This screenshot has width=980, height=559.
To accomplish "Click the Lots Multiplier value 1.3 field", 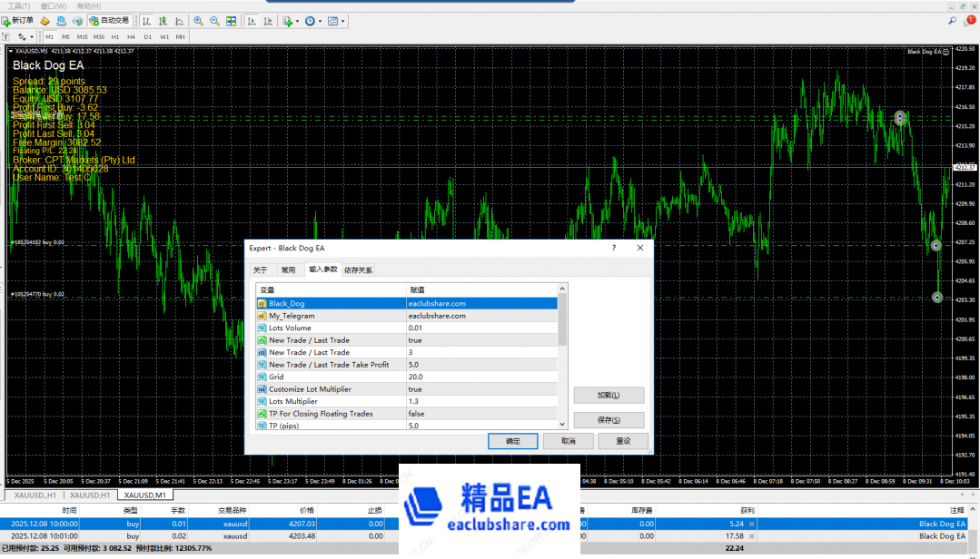I will click(481, 401).
